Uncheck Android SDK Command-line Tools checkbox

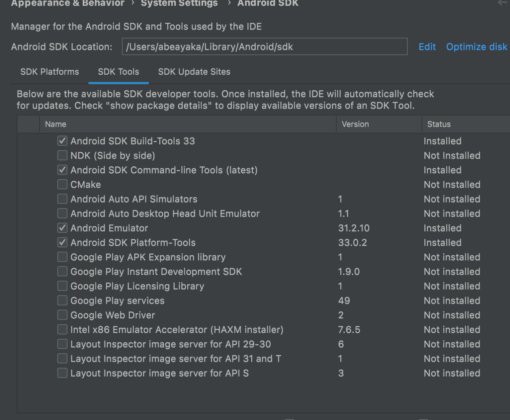pos(62,170)
